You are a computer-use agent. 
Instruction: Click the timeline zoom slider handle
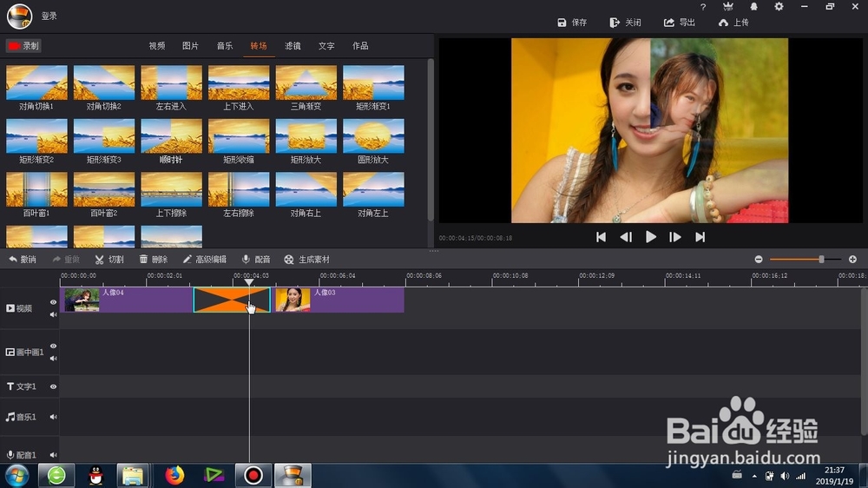(821, 260)
